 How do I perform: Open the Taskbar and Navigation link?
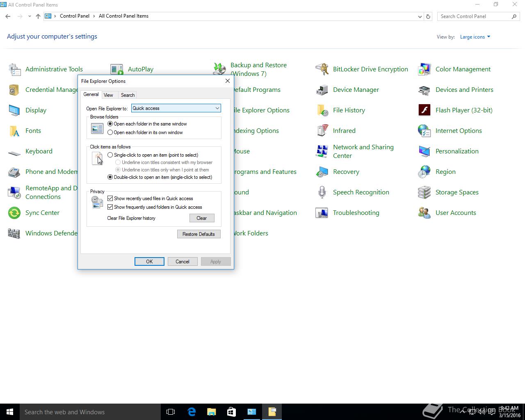tap(265, 213)
